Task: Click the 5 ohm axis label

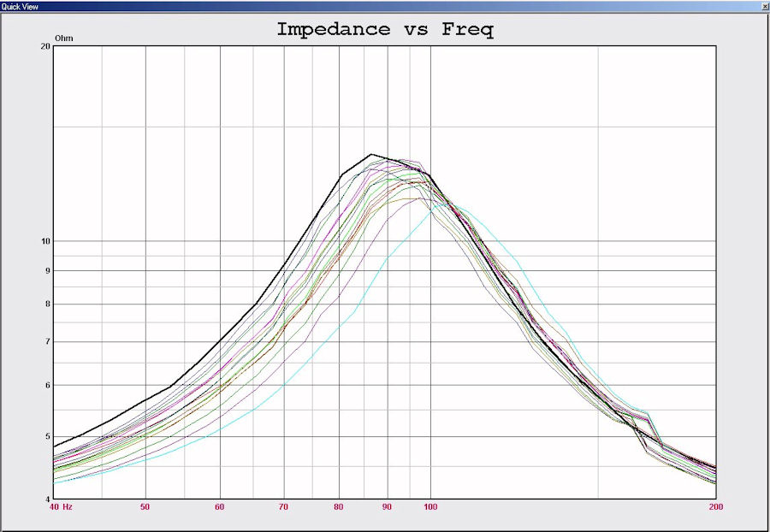Action: (48, 437)
